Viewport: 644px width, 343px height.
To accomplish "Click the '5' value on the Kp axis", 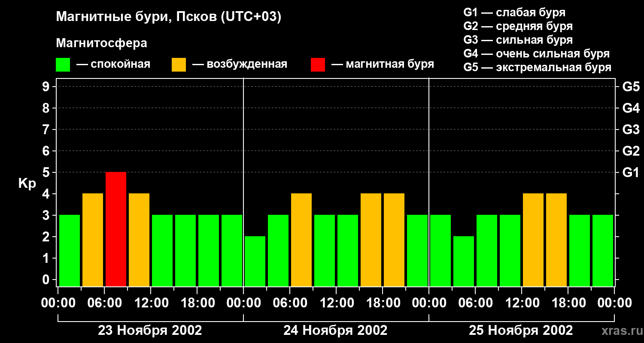I will pos(47,172).
